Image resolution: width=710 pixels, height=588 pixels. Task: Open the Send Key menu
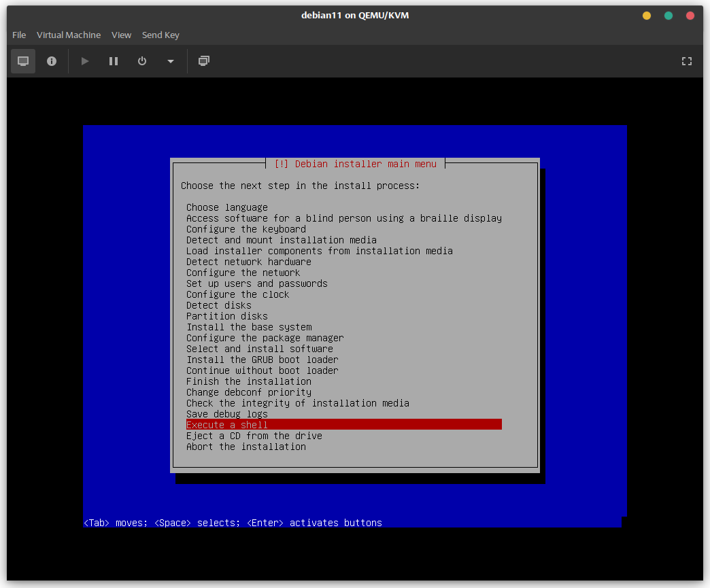tap(160, 35)
